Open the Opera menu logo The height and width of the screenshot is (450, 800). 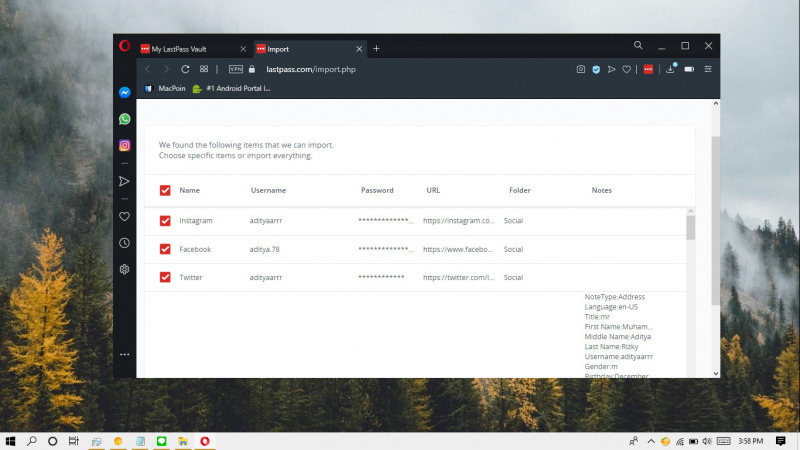pyautogui.click(x=124, y=46)
